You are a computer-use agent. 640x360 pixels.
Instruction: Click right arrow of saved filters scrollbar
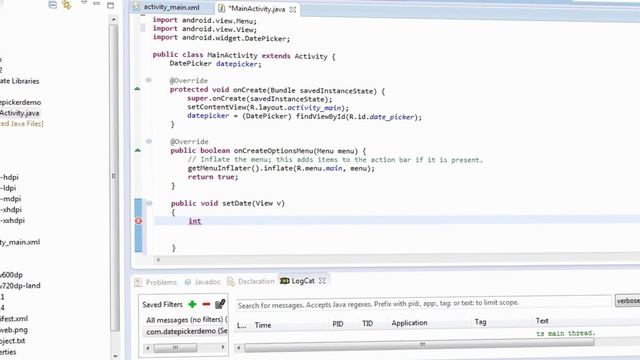coord(223,347)
